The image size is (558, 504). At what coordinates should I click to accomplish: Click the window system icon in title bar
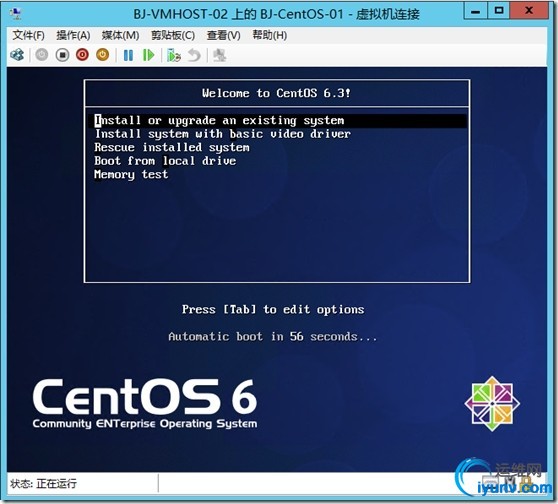click(x=16, y=14)
